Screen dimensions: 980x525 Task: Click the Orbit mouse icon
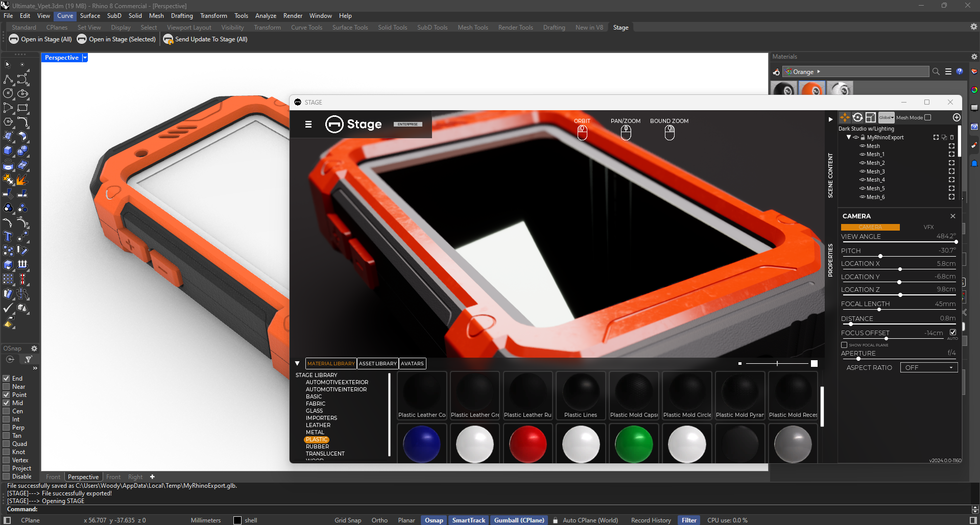tap(582, 133)
